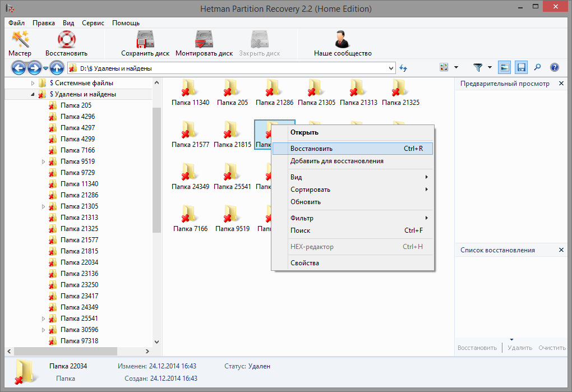Open search with the magnifier icon
The width and height of the screenshot is (572, 392).
537,67
